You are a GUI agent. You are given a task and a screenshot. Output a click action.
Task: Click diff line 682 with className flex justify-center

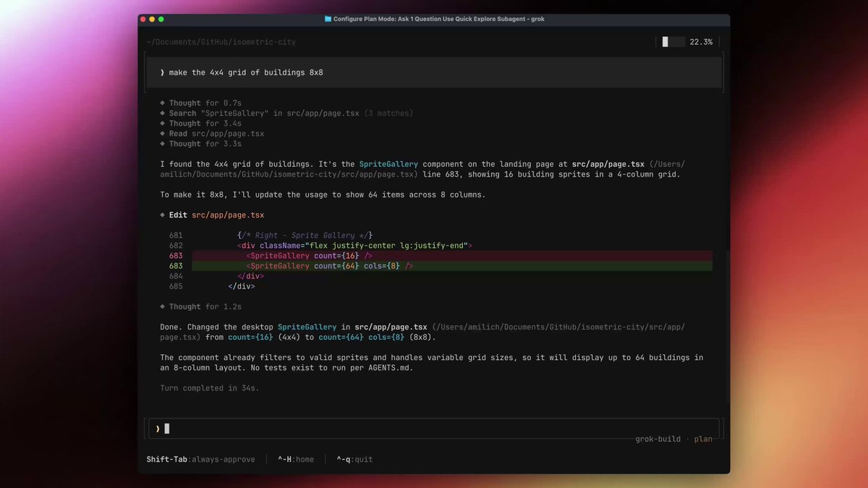click(354, 246)
